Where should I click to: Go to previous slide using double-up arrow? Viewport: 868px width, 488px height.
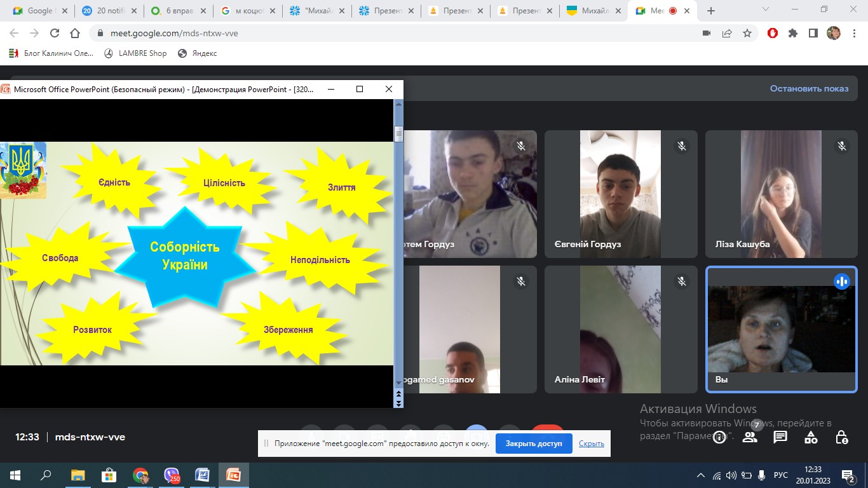point(399,395)
